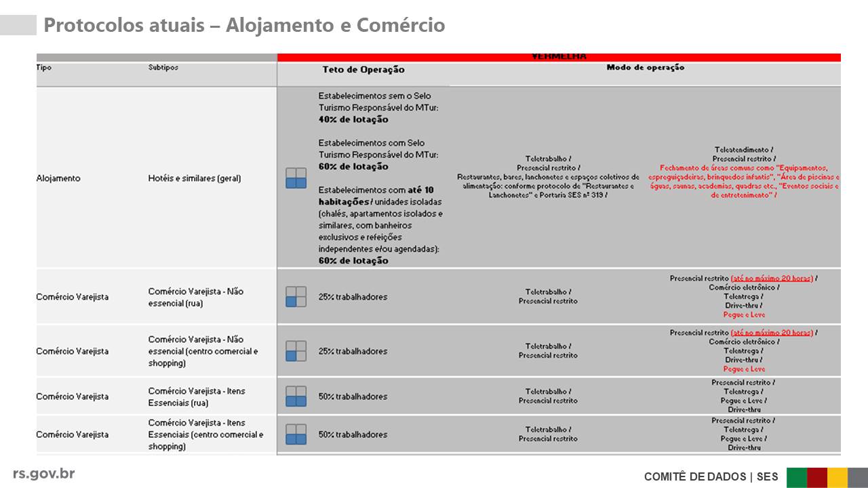Viewport: 868px width, 488px height.
Task: Select the Tipo column header
Action: (44, 68)
